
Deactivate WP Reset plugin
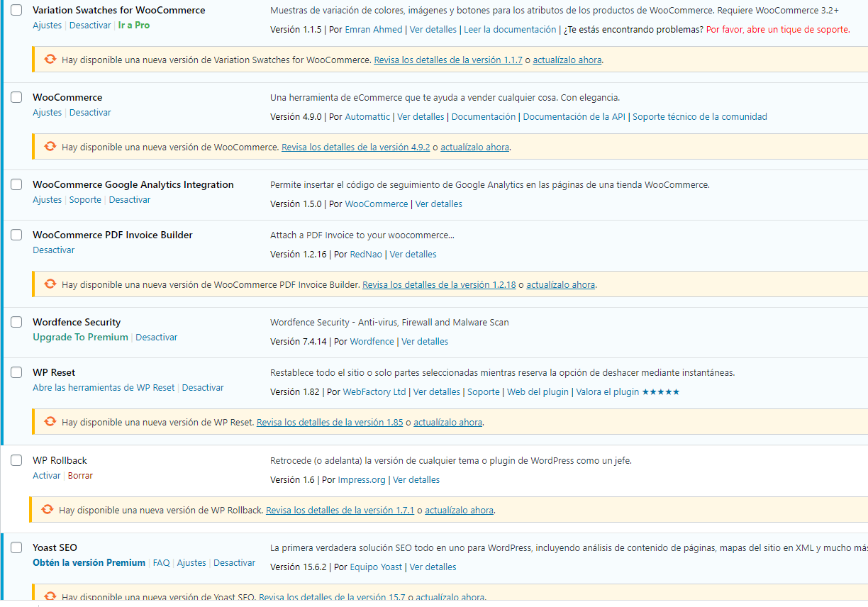click(203, 388)
